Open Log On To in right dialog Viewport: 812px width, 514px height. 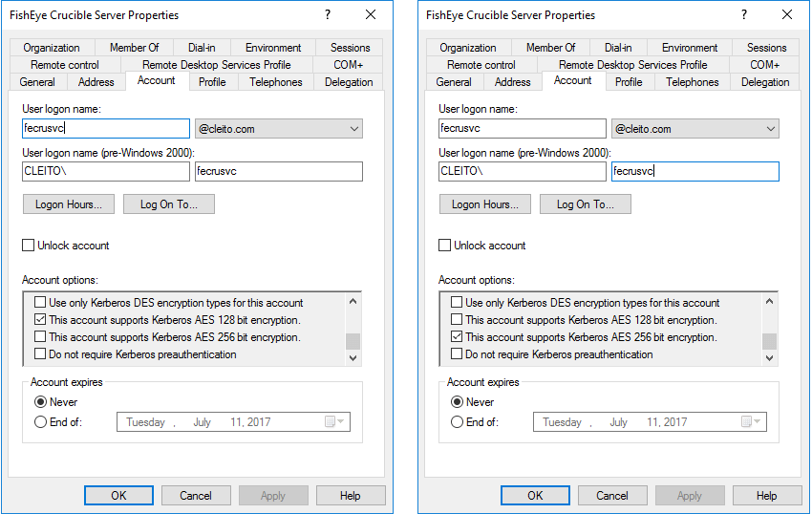click(x=586, y=204)
